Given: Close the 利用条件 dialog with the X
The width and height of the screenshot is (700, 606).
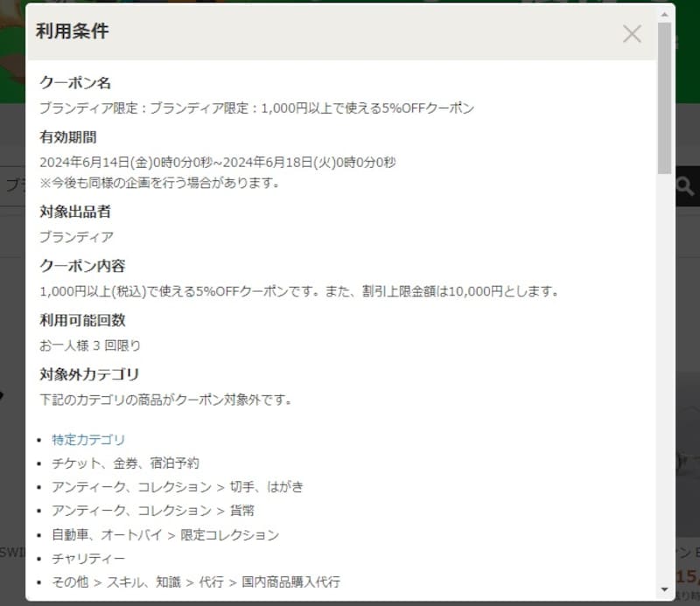Looking at the screenshot, I should click(x=632, y=33).
